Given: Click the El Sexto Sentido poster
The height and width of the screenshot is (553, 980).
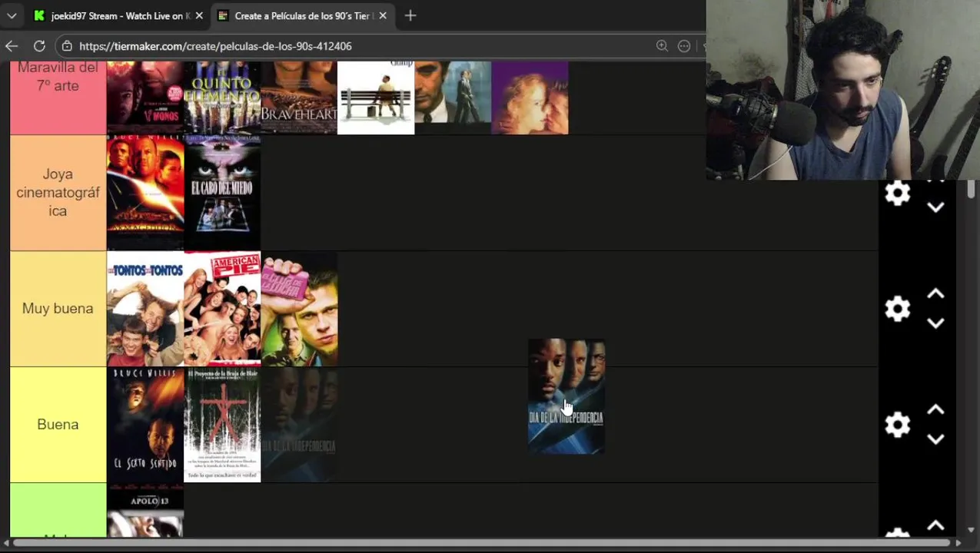Looking at the screenshot, I should pos(145,425).
